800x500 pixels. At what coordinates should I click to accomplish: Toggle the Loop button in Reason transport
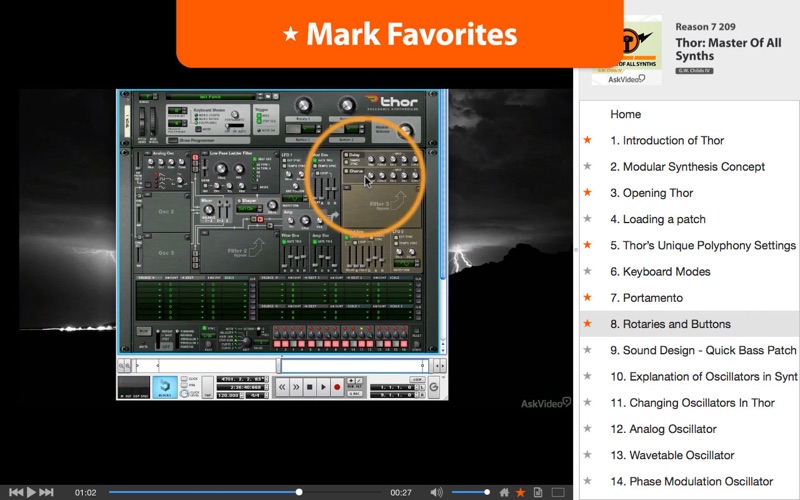[417, 380]
